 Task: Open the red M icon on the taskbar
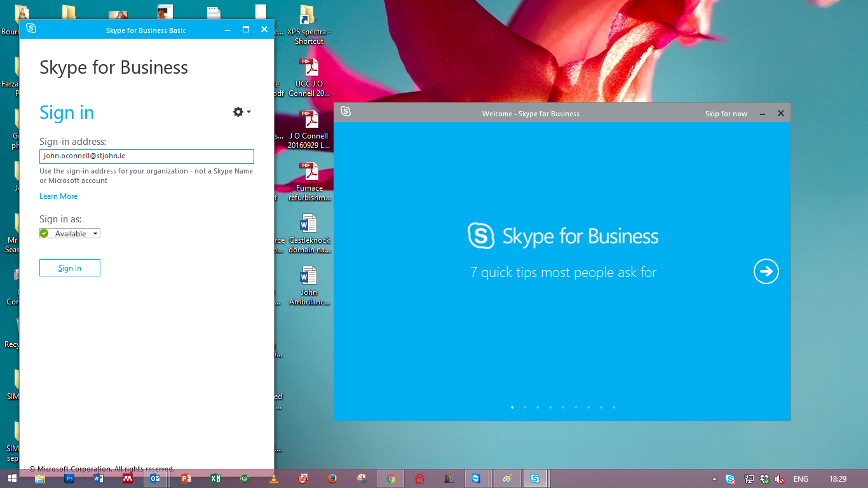coord(128,478)
